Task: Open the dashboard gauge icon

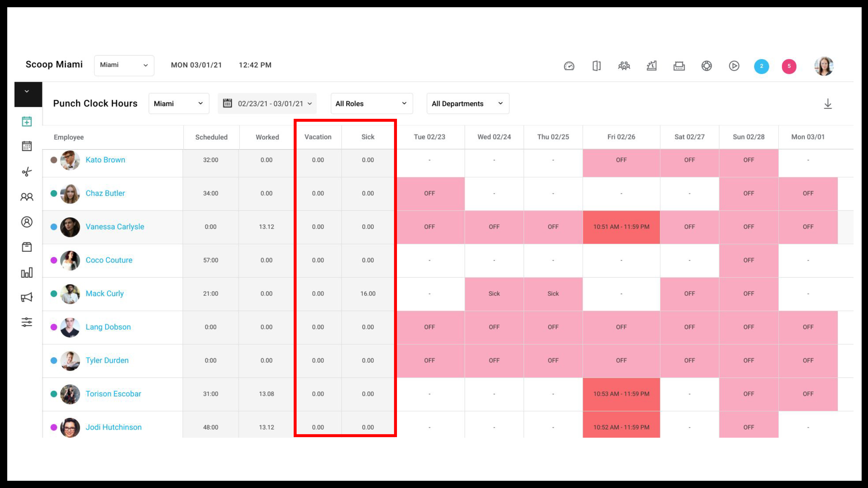Action: click(x=569, y=66)
